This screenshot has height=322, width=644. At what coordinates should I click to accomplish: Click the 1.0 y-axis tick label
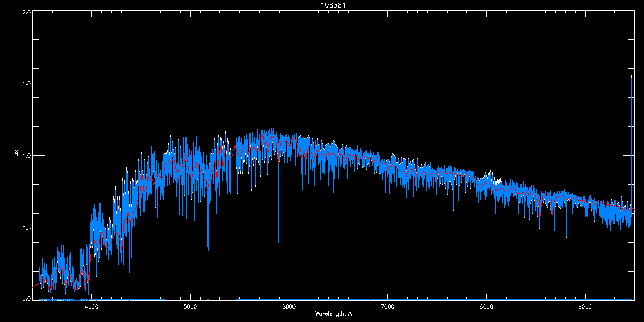click(x=26, y=156)
